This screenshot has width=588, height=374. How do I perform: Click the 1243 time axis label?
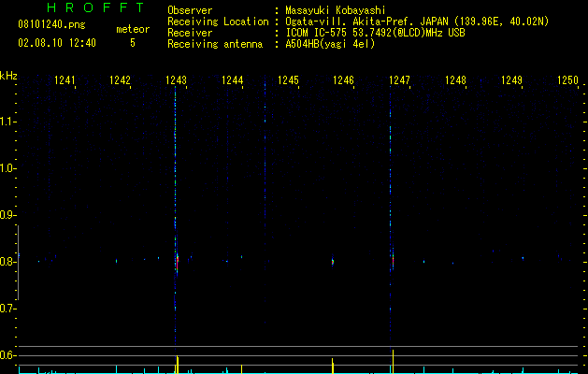tap(176, 80)
